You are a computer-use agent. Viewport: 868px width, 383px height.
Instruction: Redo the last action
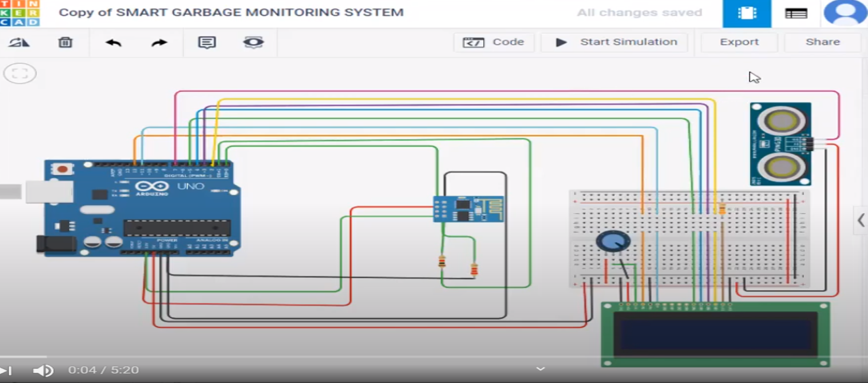click(159, 43)
